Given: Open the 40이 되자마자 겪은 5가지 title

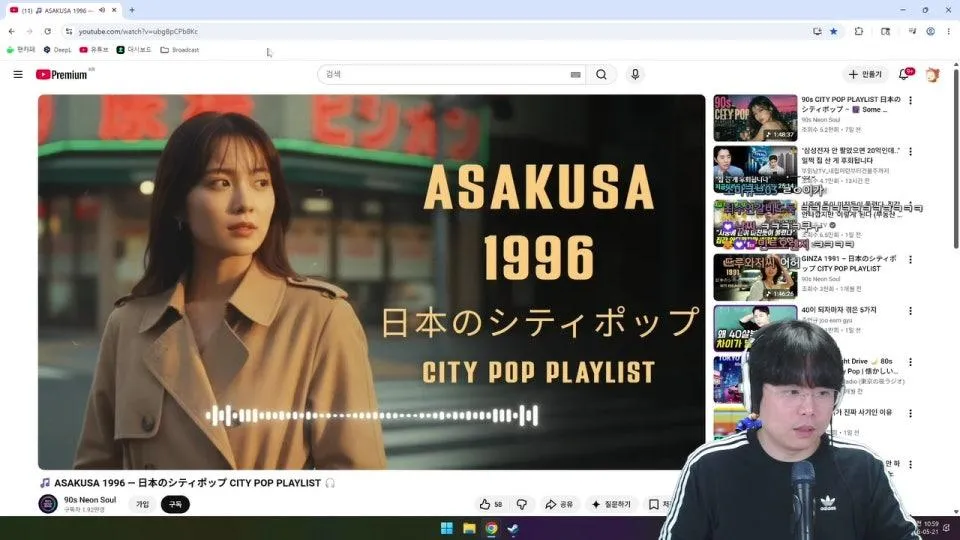Looking at the screenshot, I should 839,310.
